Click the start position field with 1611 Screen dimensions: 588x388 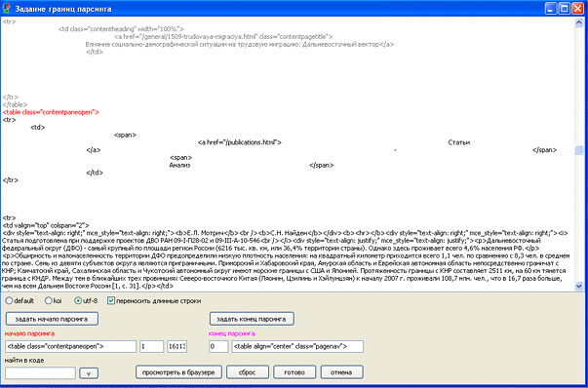pos(177,346)
